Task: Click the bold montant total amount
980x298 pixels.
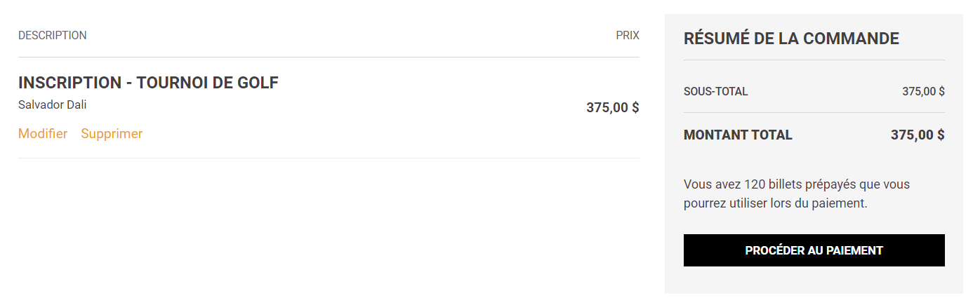Action: 918,135
